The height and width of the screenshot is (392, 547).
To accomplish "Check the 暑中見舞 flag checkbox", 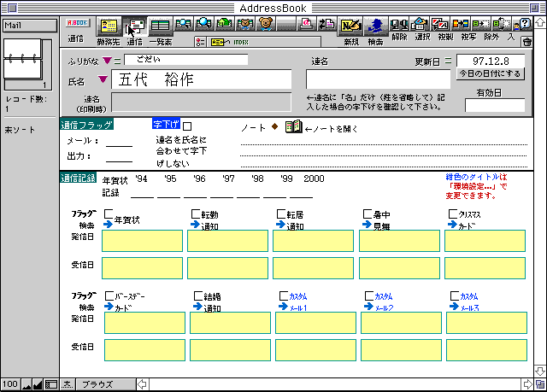I will pos(368,214).
